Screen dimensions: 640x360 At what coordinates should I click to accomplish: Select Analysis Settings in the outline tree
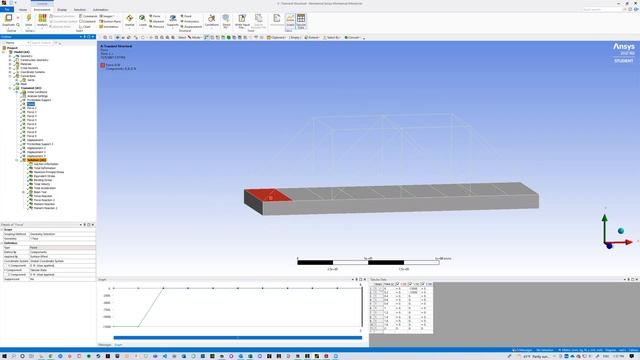38,96
